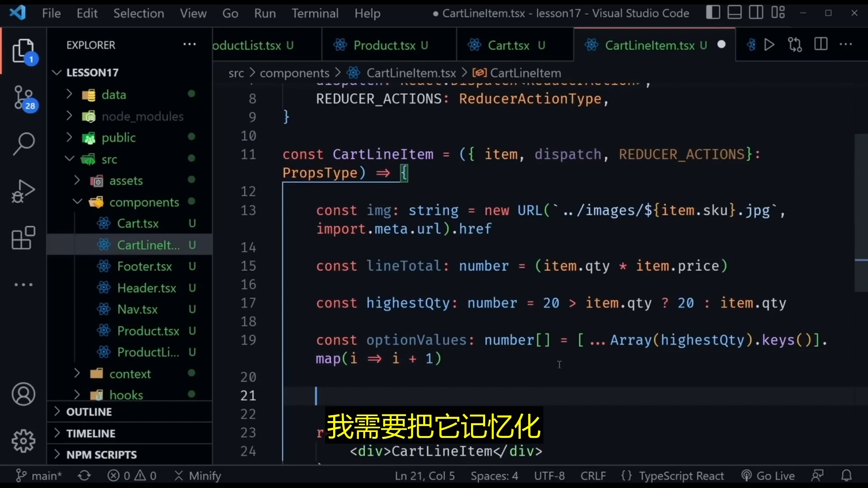868x488 pixels.
Task: Select Footer.tsx in the explorer
Action: coord(145,266)
